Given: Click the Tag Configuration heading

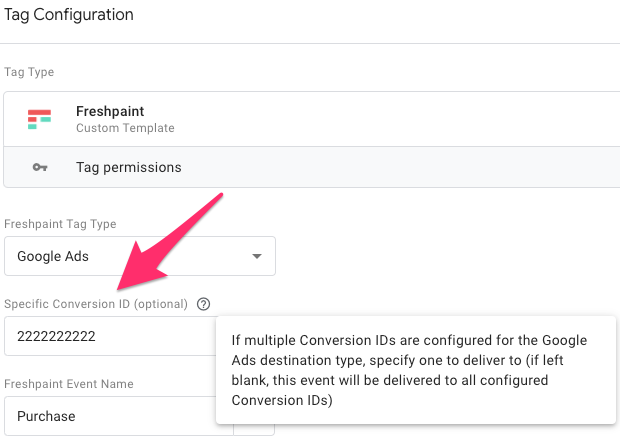Looking at the screenshot, I should (x=69, y=15).
